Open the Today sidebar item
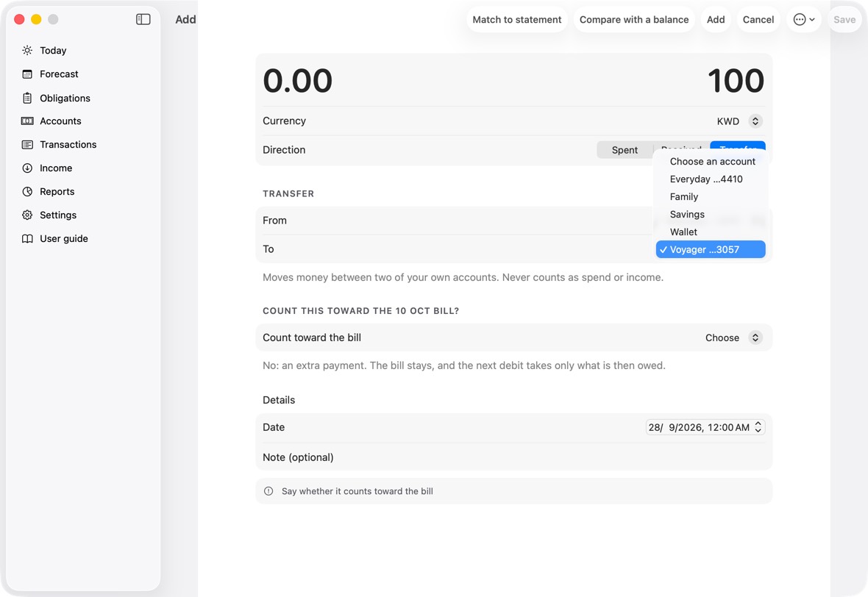 [53, 50]
